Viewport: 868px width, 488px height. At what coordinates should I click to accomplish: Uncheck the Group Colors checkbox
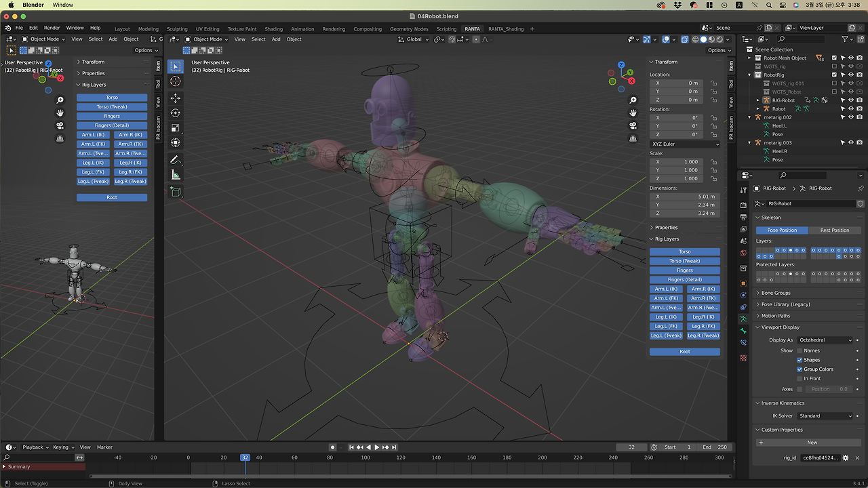tap(800, 369)
